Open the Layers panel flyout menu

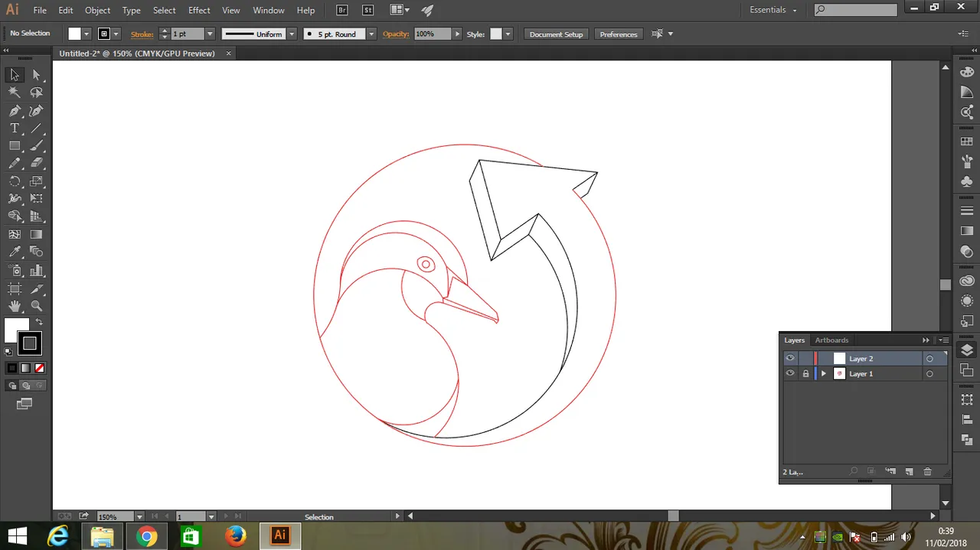tap(943, 340)
